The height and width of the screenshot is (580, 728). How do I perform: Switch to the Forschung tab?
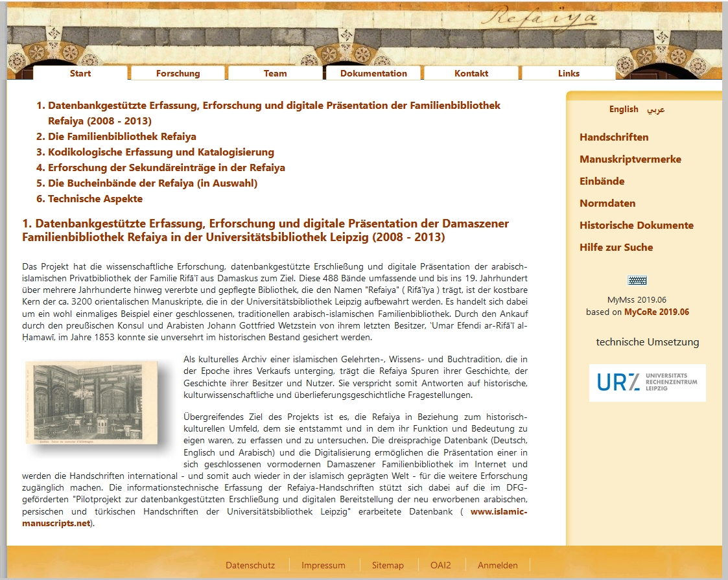click(178, 73)
